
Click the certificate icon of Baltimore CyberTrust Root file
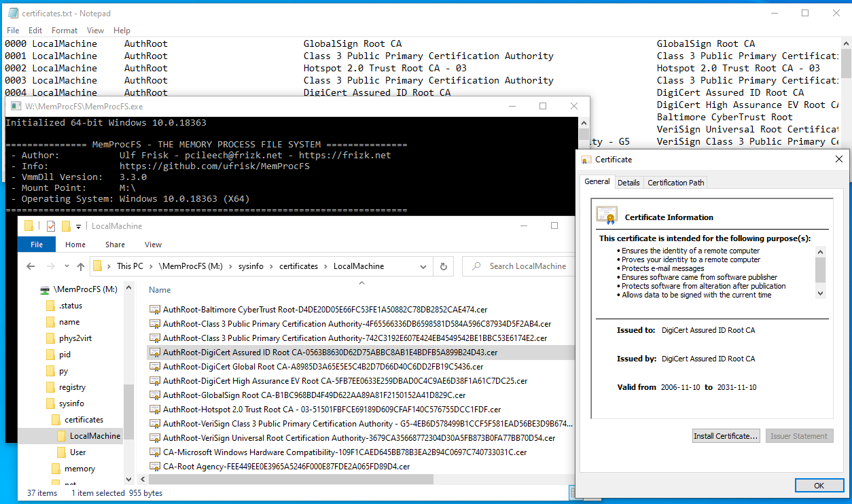coord(154,309)
